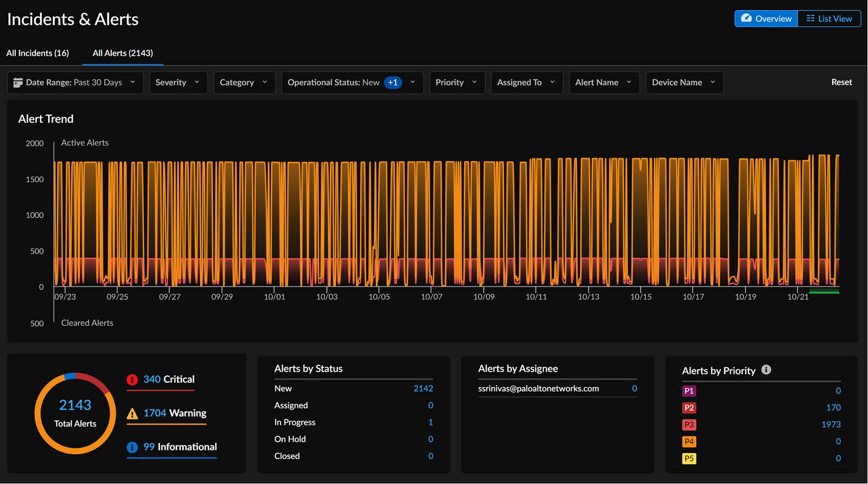Click the calendar icon in Date Range filter

point(18,83)
